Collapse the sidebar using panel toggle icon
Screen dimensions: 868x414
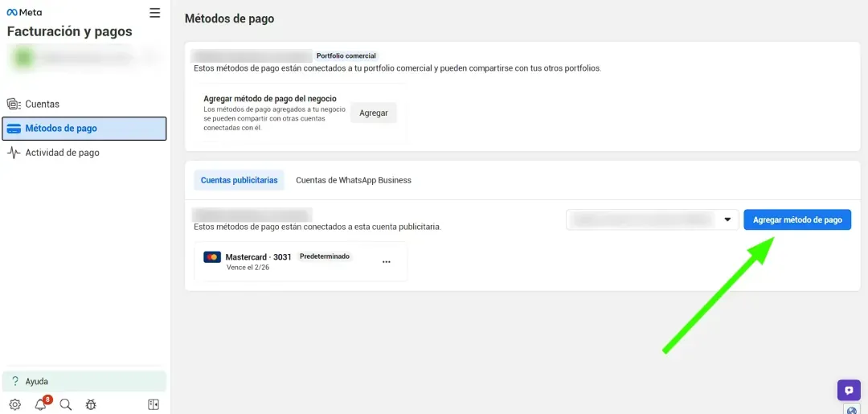pyautogui.click(x=154, y=404)
